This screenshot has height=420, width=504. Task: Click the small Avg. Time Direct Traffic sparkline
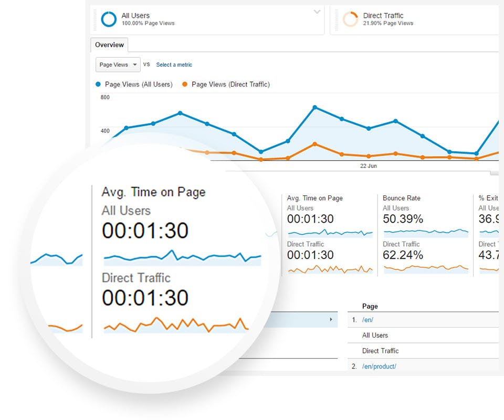point(330,269)
